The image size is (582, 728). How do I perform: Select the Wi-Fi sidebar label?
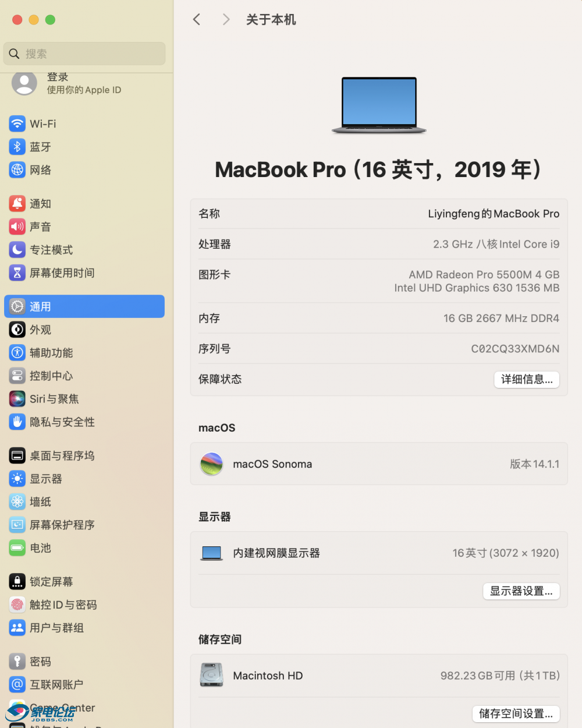click(x=43, y=124)
